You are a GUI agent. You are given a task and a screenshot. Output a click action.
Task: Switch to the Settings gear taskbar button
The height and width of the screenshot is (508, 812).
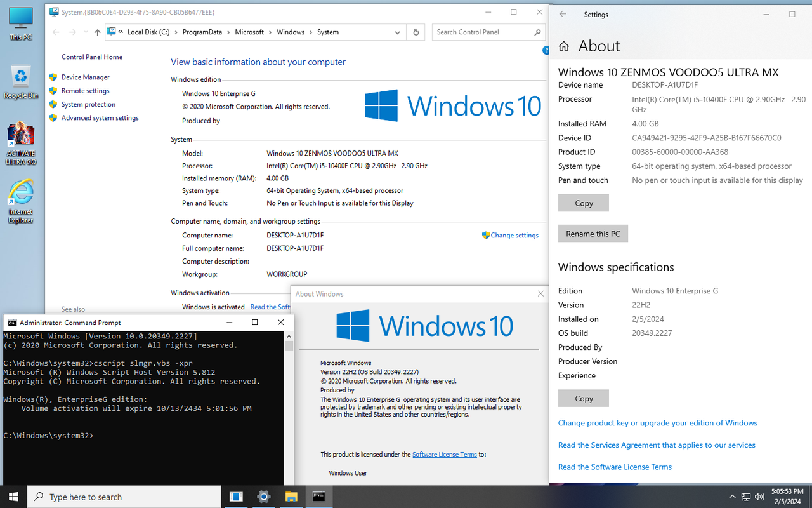tap(264, 497)
